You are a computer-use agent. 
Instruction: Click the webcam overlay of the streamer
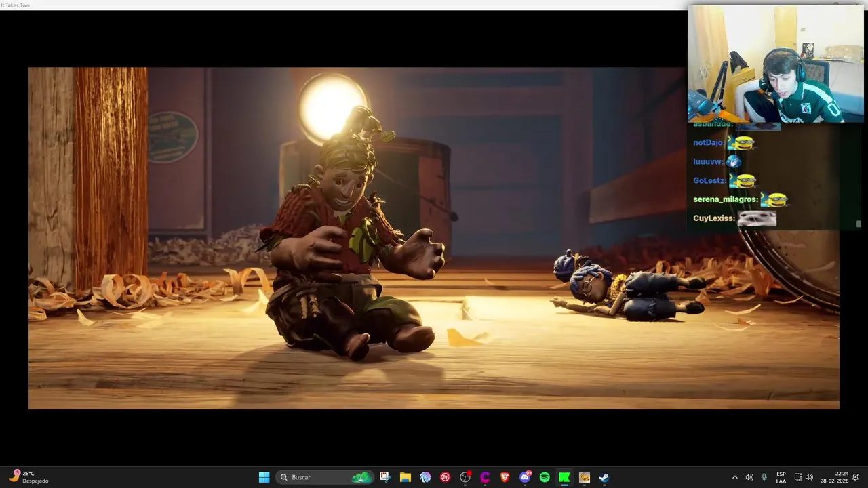pos(776,64)
